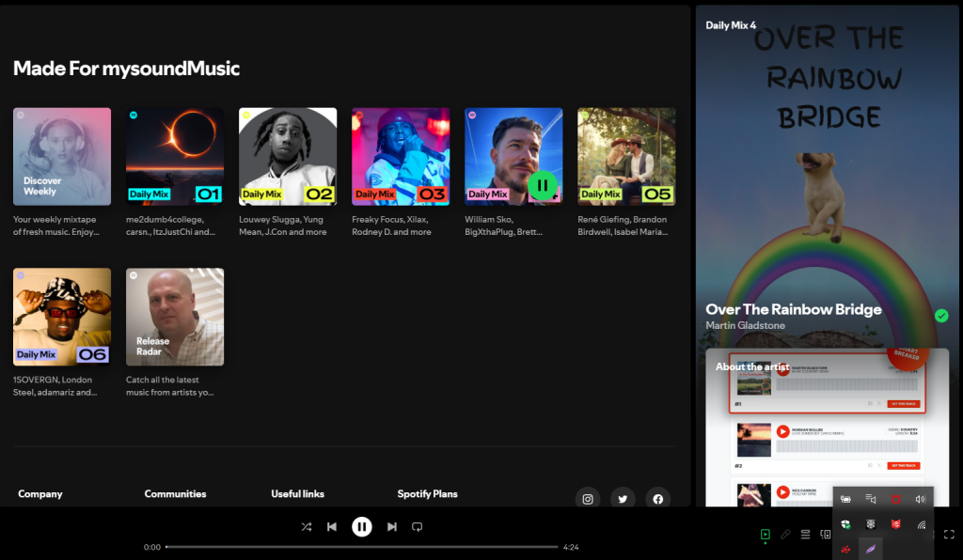Click the Communities footer heading
Image resolution: width=963 pixels, height=560 pixels.
[x=175, y=493]
